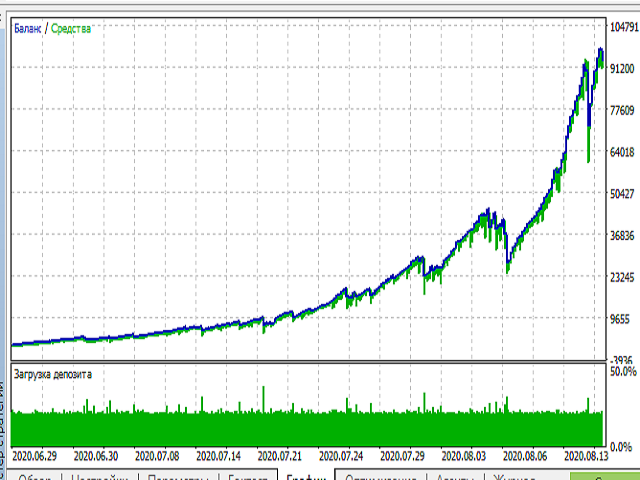This screenshot has height=480, width=640.
Task: Click the 0.0% deposit load label
Action: pyautogui.click(x=620, y=447)
